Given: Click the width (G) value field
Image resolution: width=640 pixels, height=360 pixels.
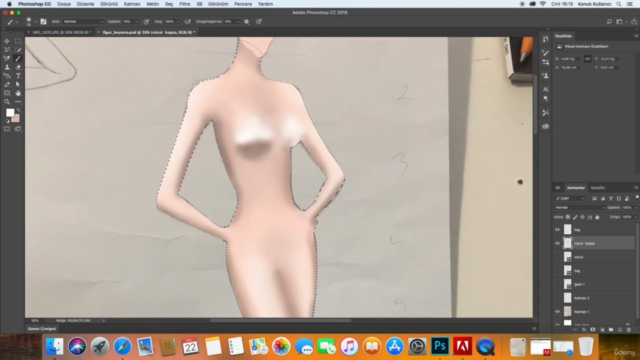Looking at the screenshot, I should [570, 59].
